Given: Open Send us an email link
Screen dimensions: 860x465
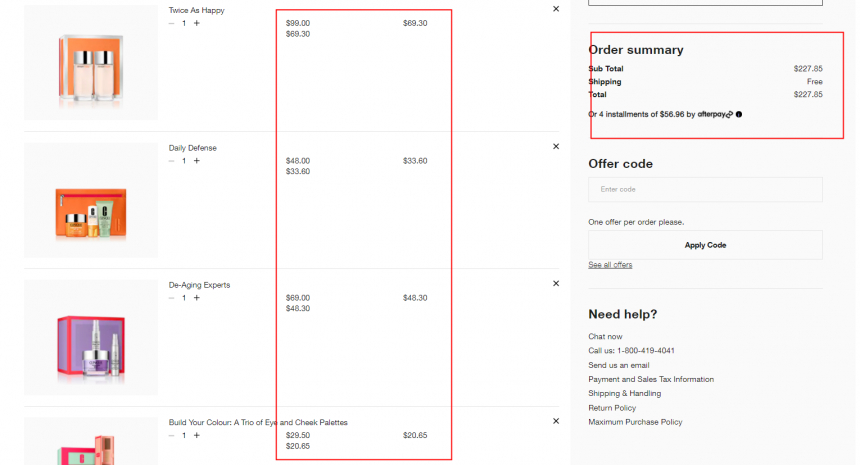Looking at the screenshot, I should [x=619, y=365].
